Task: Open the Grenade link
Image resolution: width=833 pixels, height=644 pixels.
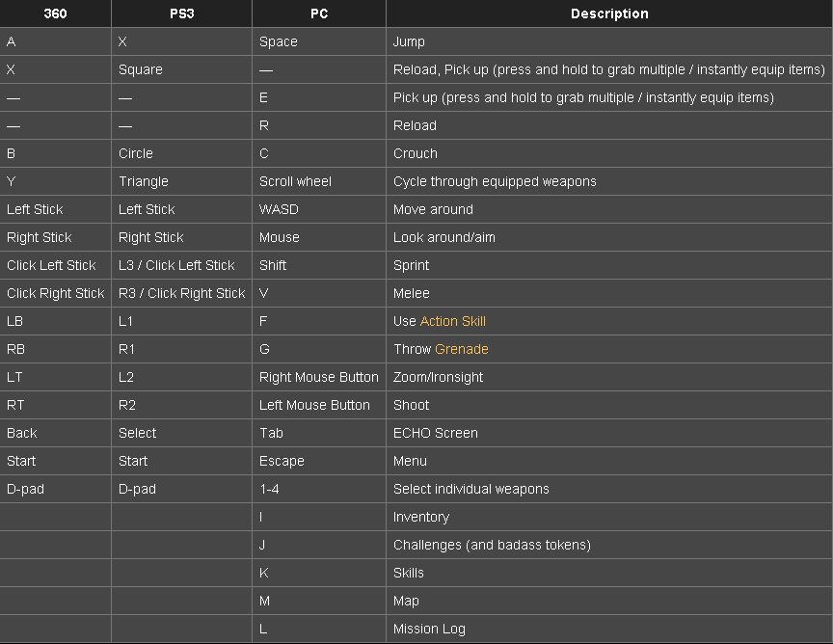Action: coord(461,349)
